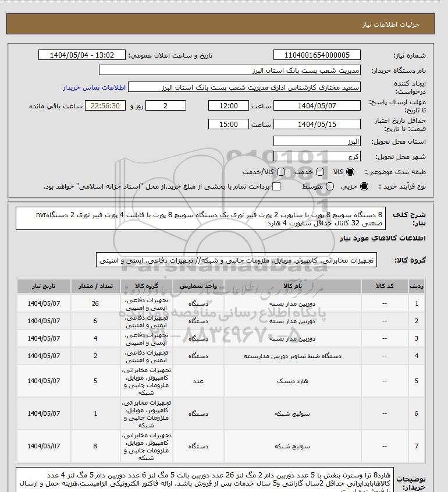This screenshot has width=448, height=492.
Task: Open the اطلاعات تماس خریدار link
Action: 94,87
